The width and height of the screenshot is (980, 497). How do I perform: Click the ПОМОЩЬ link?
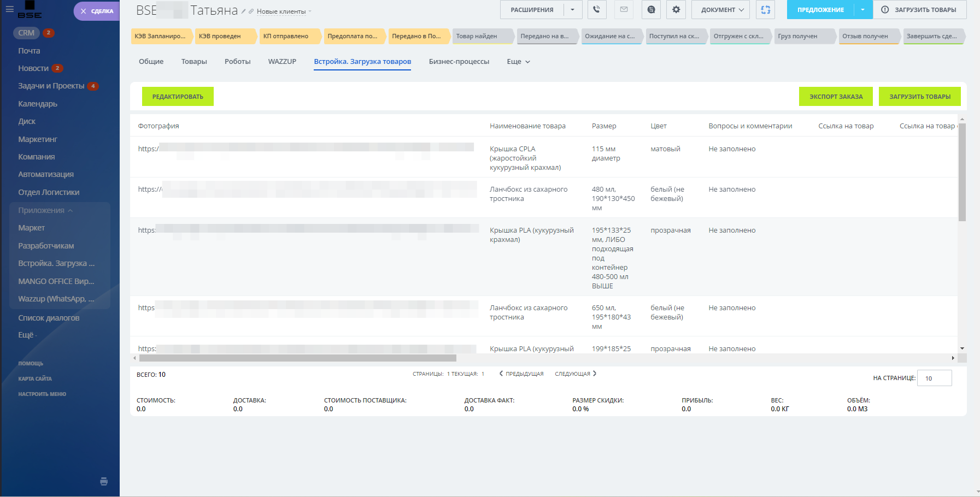tap(31, 363)
